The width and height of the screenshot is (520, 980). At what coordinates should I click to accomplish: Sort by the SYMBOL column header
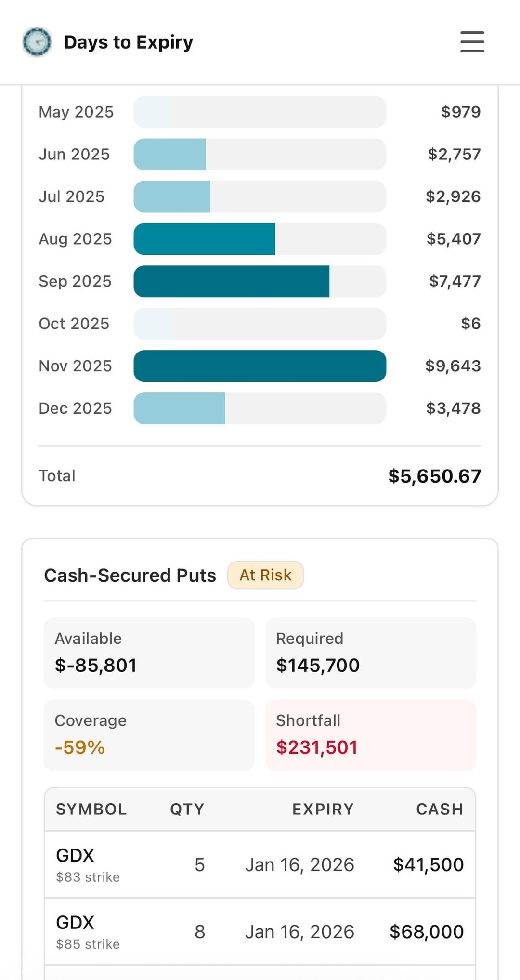(x=91, y=809)
